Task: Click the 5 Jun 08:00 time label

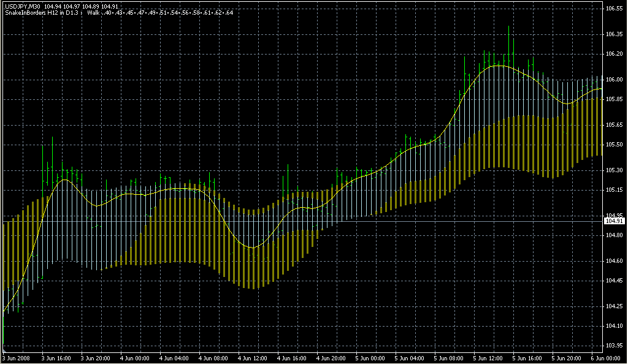Action: [x=450, y=358]
